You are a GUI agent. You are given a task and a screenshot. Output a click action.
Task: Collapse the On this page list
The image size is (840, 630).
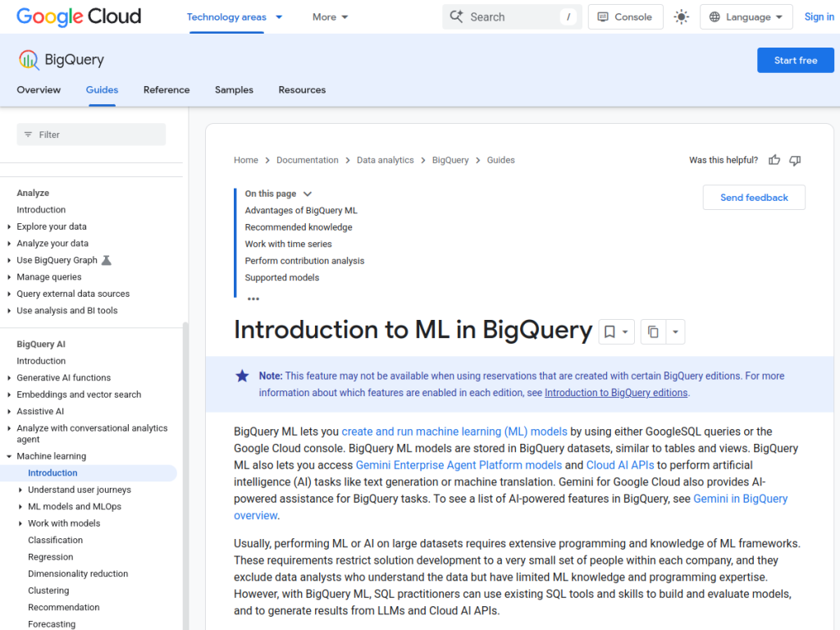point(308,194)
